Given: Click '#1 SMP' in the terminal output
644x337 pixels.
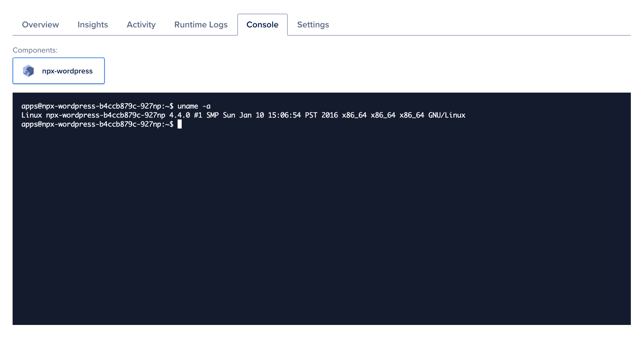Looking at the screenshot, I should [x=206, y=115].
